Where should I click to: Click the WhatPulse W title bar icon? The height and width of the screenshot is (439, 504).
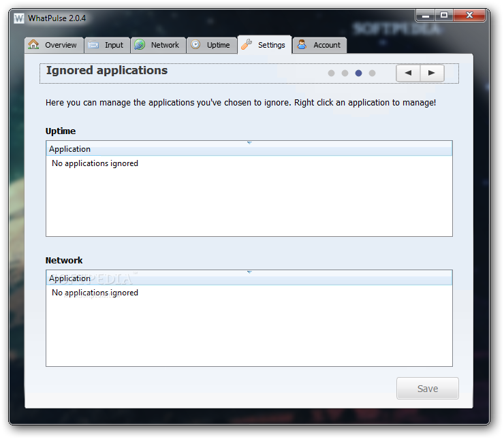pyautogui.click(x=19, y=18)
